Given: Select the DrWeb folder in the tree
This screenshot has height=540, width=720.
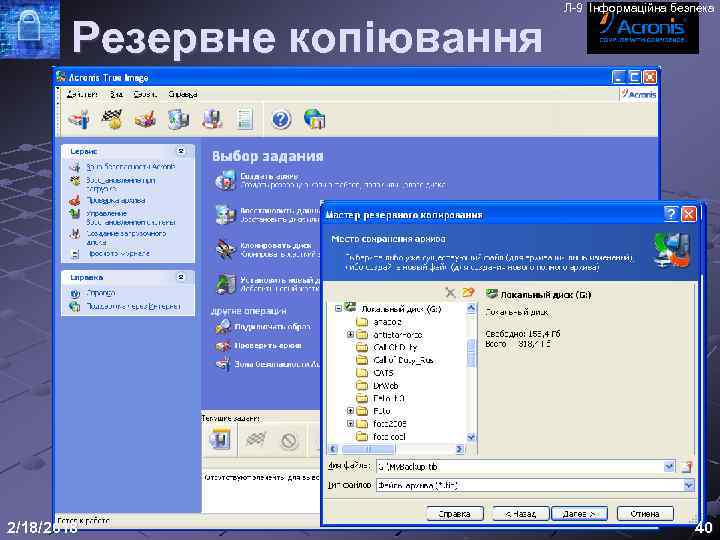Looking at the screenshot, I should 386,385.
